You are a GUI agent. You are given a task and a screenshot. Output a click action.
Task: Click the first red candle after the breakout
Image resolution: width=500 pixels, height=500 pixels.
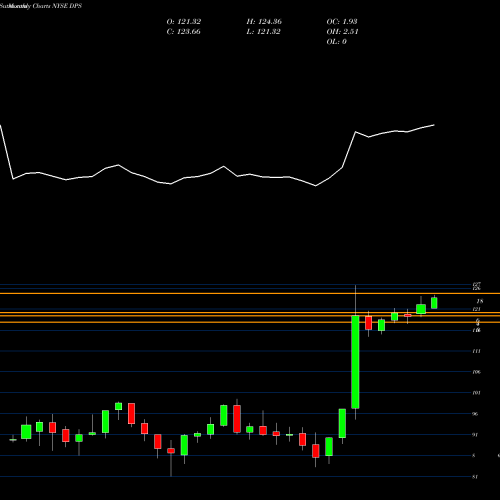click(x=368, y=323)
